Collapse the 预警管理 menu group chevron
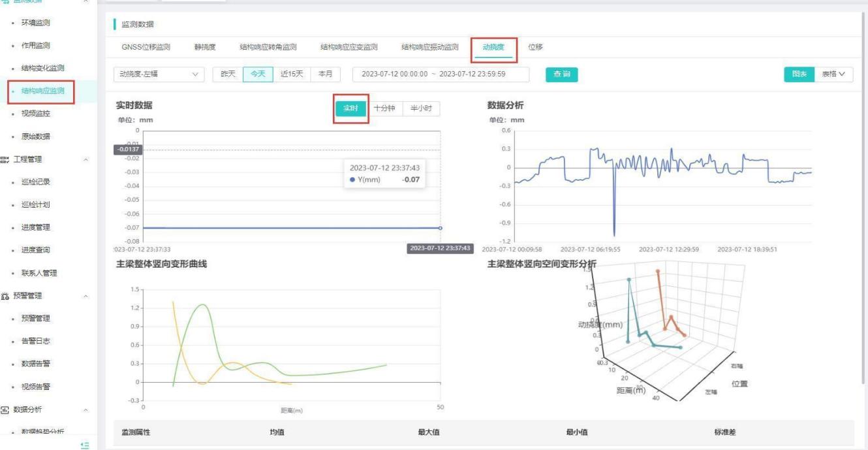This screenshot has width=868, height=450. coord(86,296)
